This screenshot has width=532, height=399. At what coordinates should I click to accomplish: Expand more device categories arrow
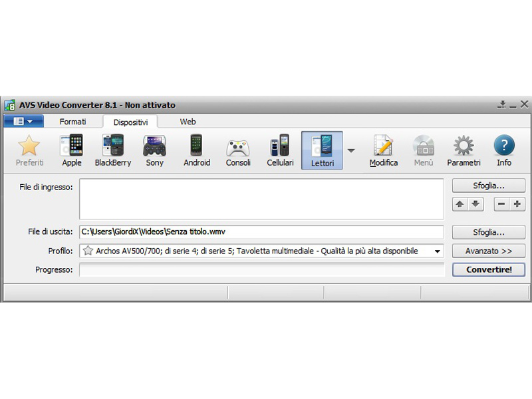point(351,150)
